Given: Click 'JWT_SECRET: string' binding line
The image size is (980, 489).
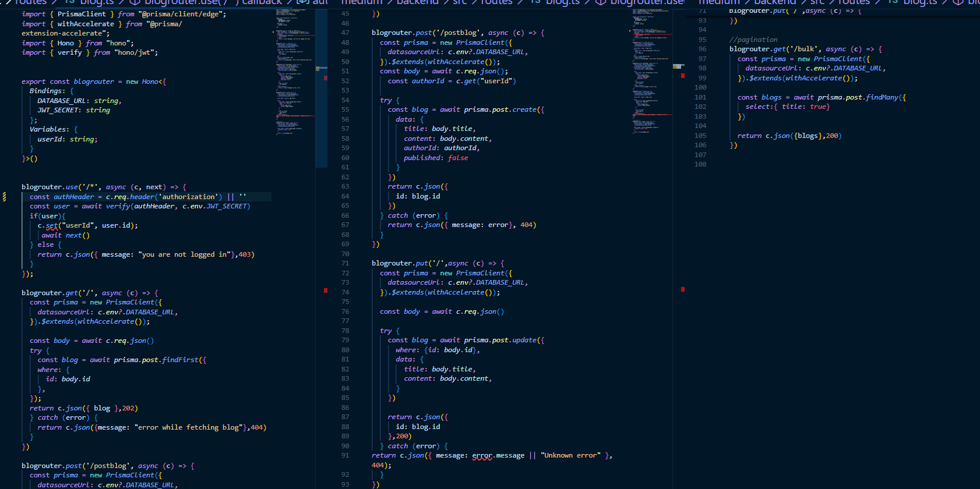Looking at the screenshot, I should [x=73, y=110].
